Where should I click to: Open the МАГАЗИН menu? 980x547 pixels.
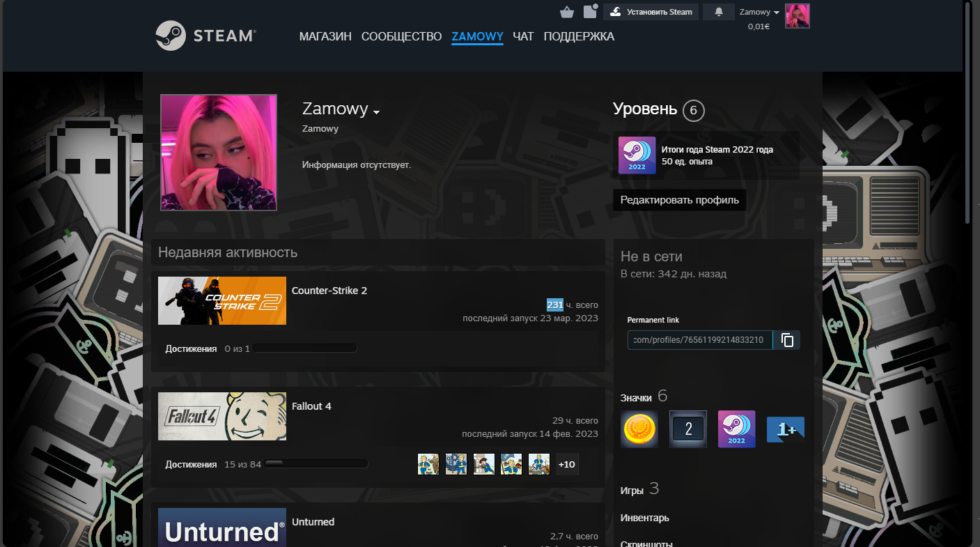(x=325, y=36)
